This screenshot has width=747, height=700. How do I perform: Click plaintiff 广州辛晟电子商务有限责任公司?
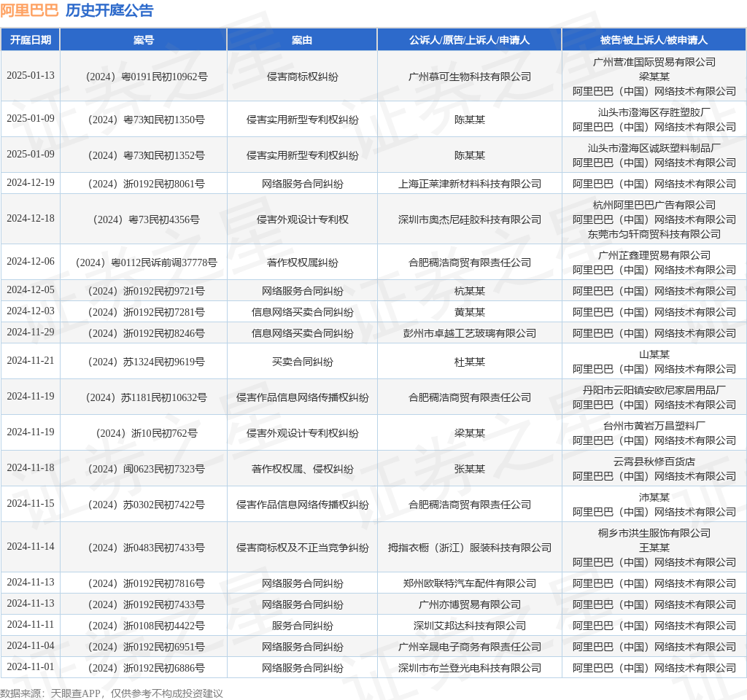(x=469, y=647)
